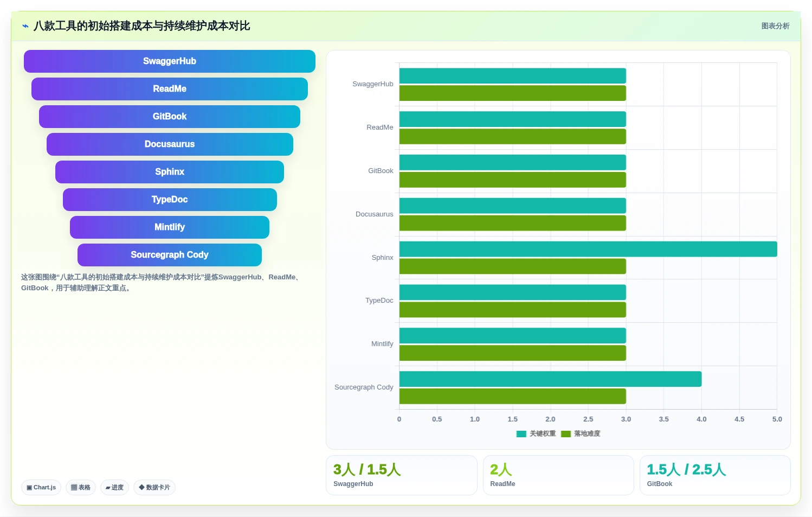Click the SwaggerHub y-axis label
This screenshot has height=517, width=812.
(373, 84)
